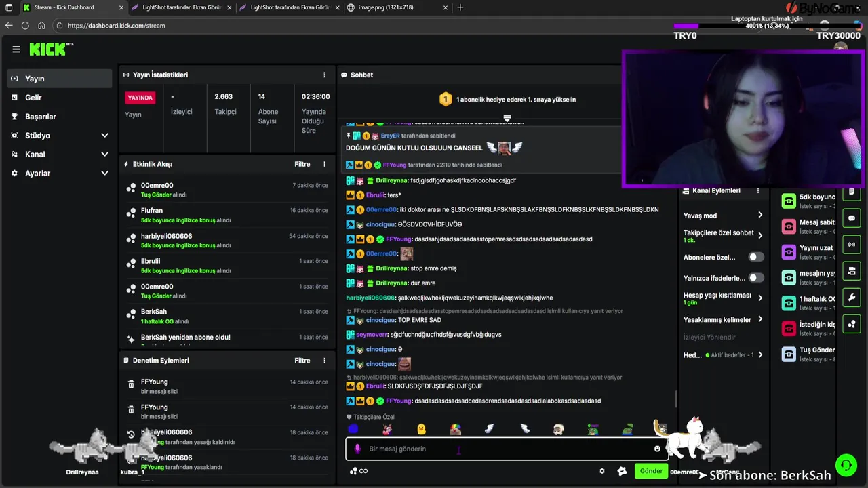Open a new browser tab
868x488 pixels.
click(460, 7)
